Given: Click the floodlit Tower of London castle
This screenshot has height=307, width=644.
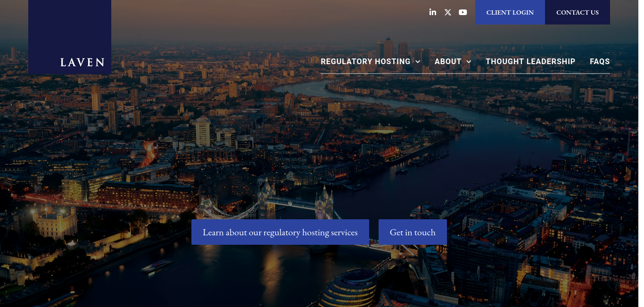Looking at the screenshot, I should coord(54,221).
